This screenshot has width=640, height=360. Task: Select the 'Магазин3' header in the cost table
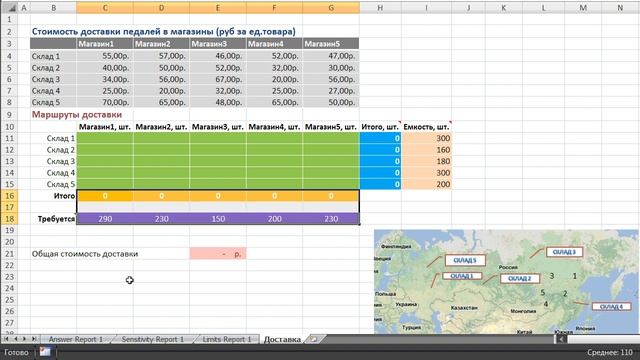218,44
